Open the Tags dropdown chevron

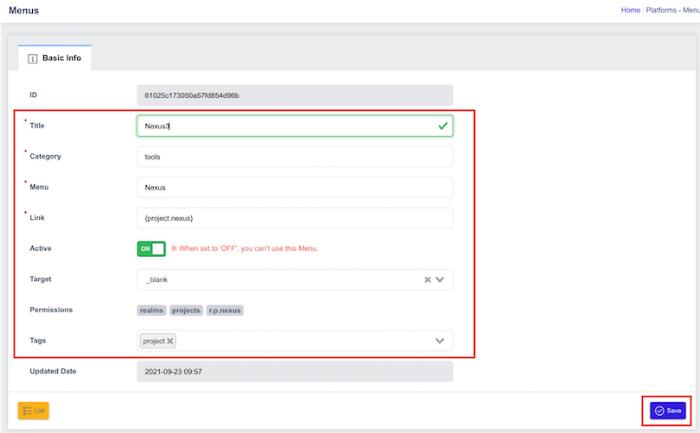[x=440, y=341]
